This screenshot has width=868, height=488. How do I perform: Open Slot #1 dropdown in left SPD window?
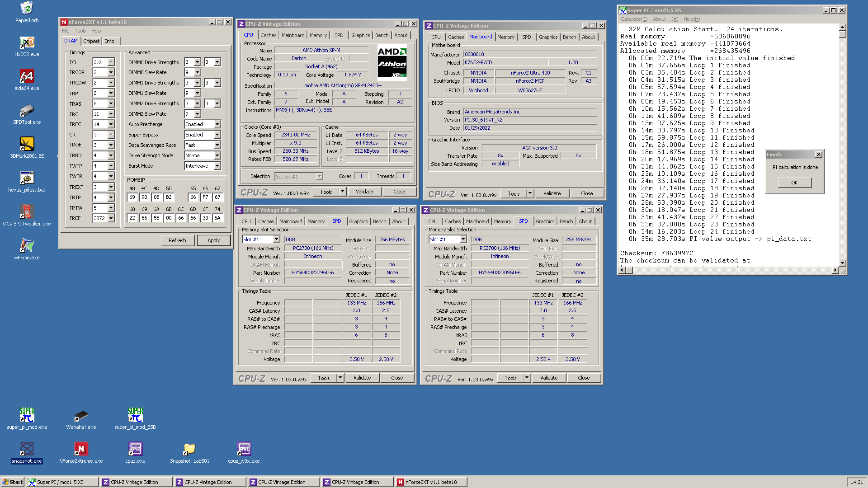point(276,239)
